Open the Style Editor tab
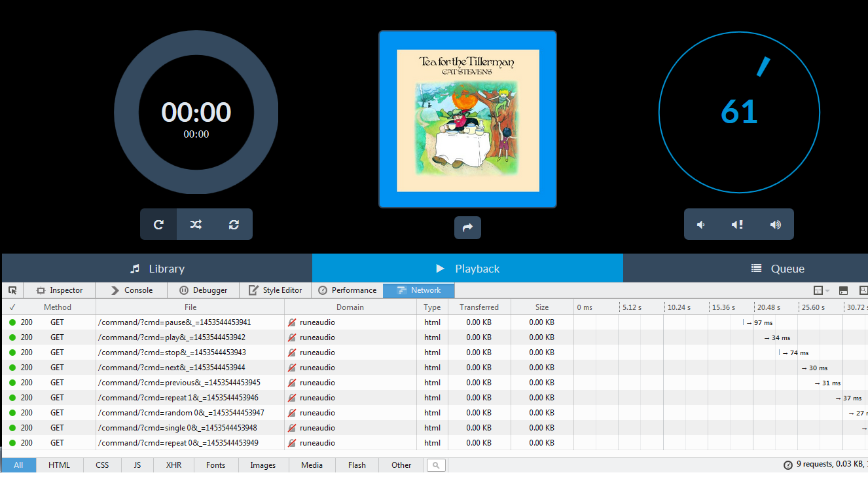This screenshot has width=868, height=479. point(276,290)
